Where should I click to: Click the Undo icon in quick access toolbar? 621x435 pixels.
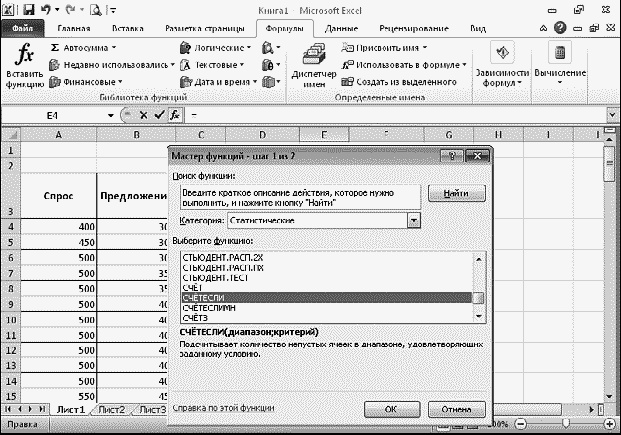[48, 10]
